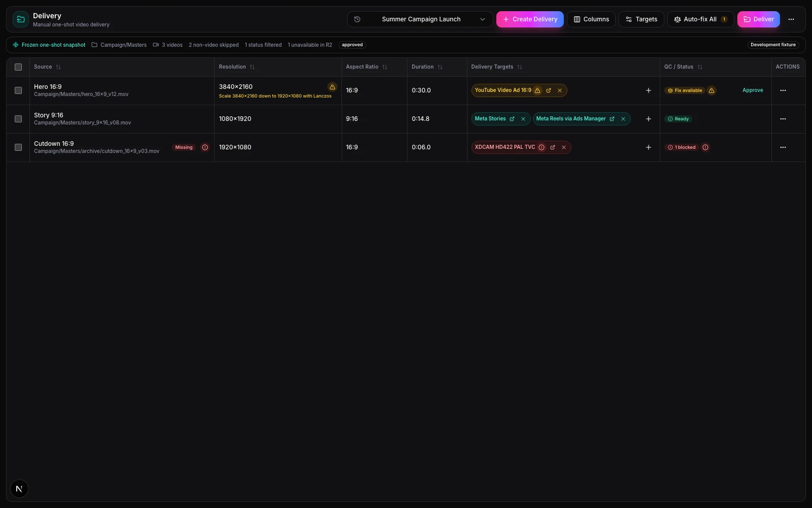Image resolution: width=812 pixels, height=508 pixels.
Task: Open the Summer Campaign Launch dropdown
Action: (x=420, y=19)
